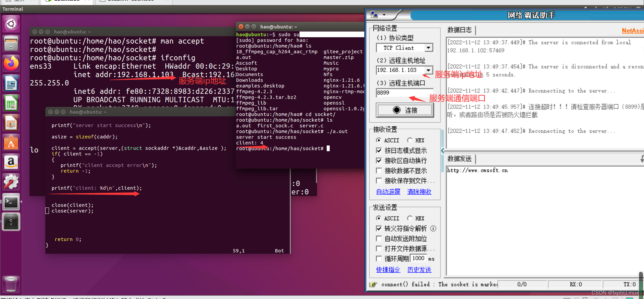The image size is (644, 299).
Task: Switch to the 数据日志 tab
Action: 460,30
